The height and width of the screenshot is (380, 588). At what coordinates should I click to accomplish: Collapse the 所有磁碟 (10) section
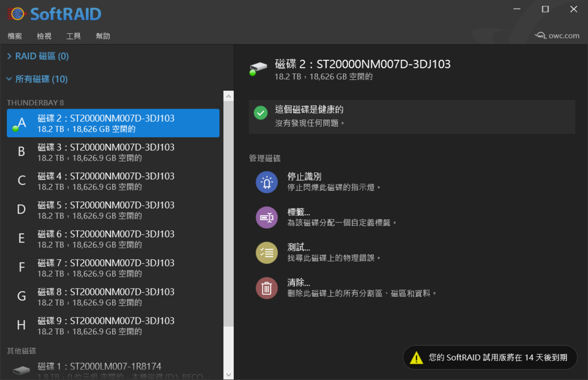[x=37, y=79]
